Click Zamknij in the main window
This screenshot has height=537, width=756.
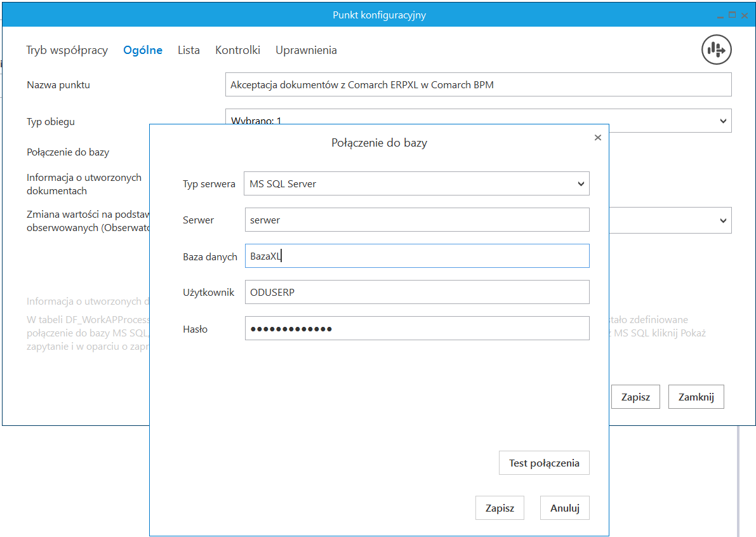point(696,397)
